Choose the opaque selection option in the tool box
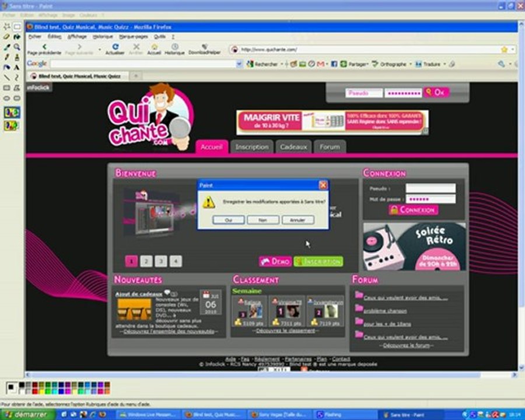Image resolution: width=525 pixels, height=420 pixels. coord(12,112)
